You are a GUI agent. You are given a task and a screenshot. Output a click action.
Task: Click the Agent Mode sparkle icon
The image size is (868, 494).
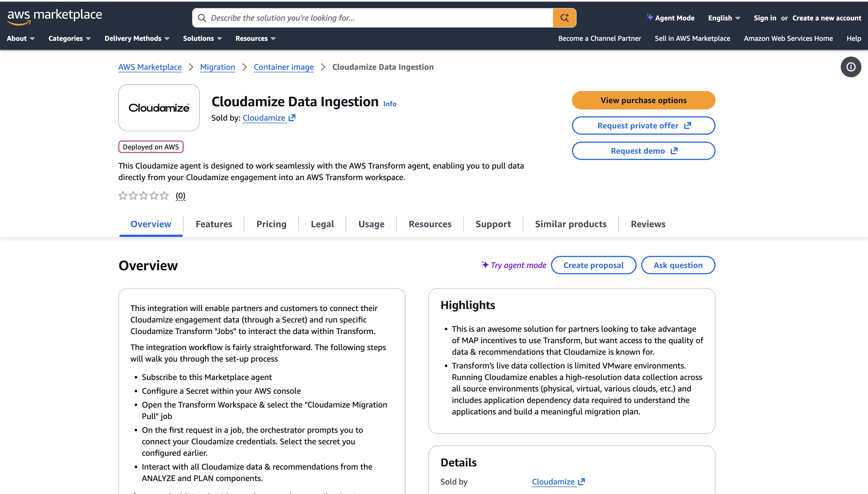(x=649, y=17)
